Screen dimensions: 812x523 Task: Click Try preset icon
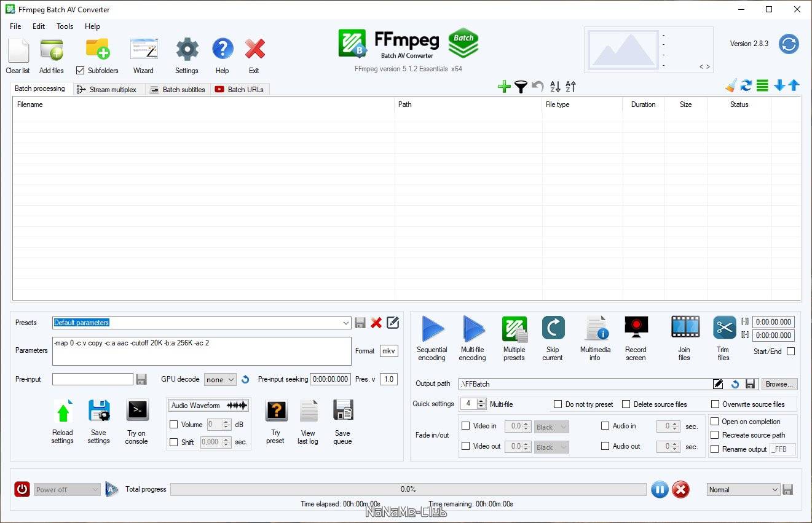[x=276, y=411]
